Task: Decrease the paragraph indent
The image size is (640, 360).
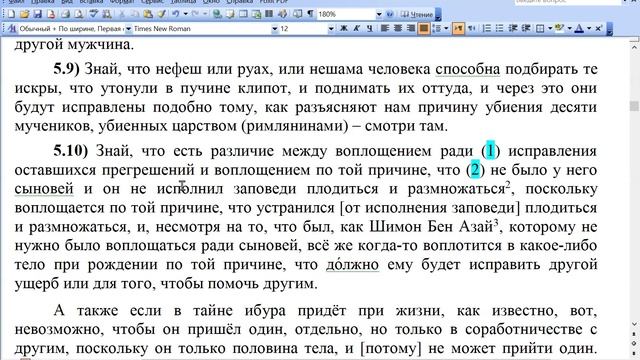Action: point(513,28)
